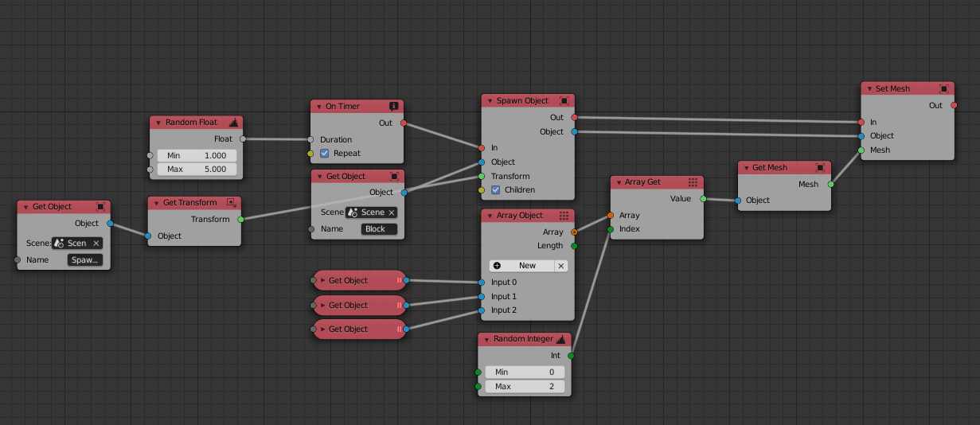Click the Float output socket on Random Float
Screen dimensions: 980x425
(243, 138)
